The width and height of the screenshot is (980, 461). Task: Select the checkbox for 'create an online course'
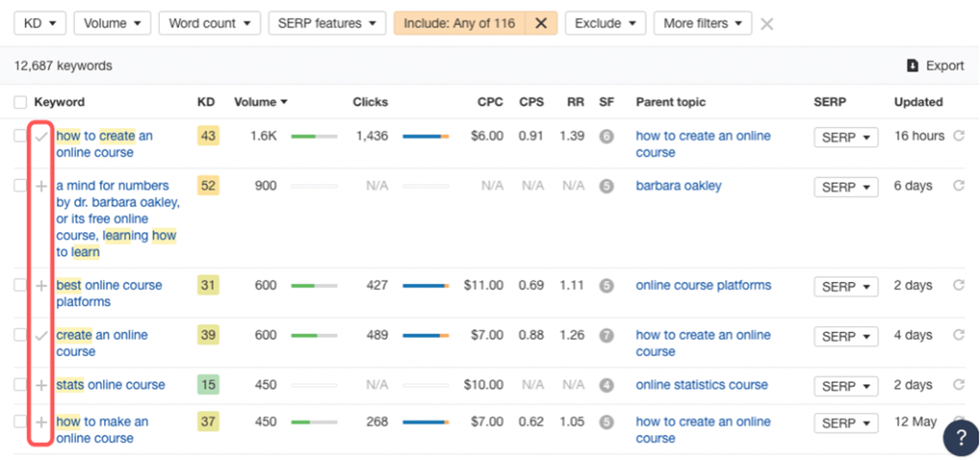coord(21,335)
